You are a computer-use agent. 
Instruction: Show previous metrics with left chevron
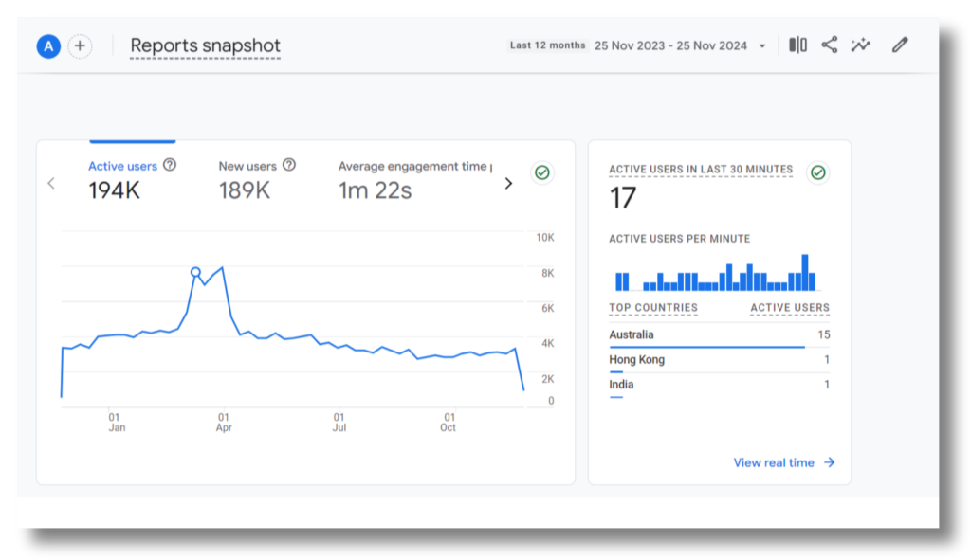click(52, 184)
